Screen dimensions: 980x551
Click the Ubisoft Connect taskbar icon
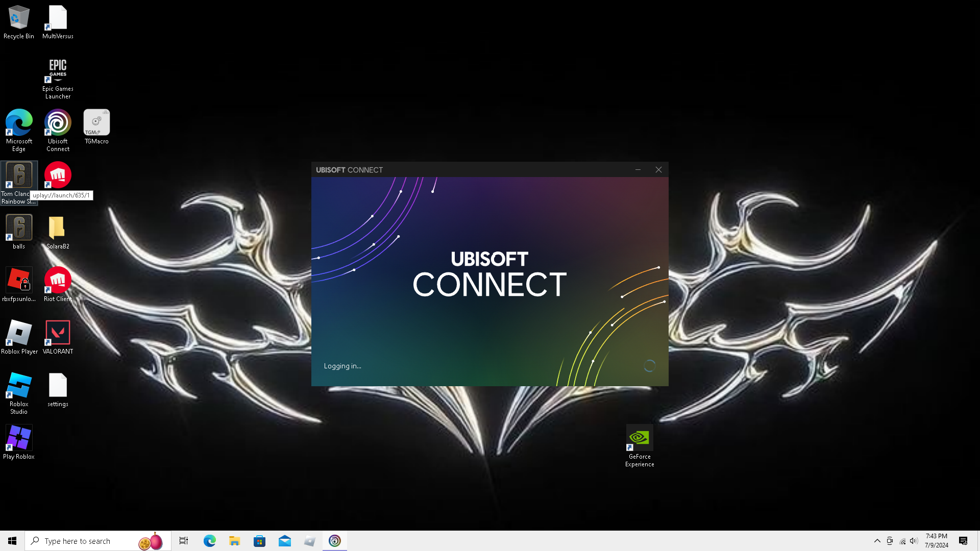pos(335,541)
